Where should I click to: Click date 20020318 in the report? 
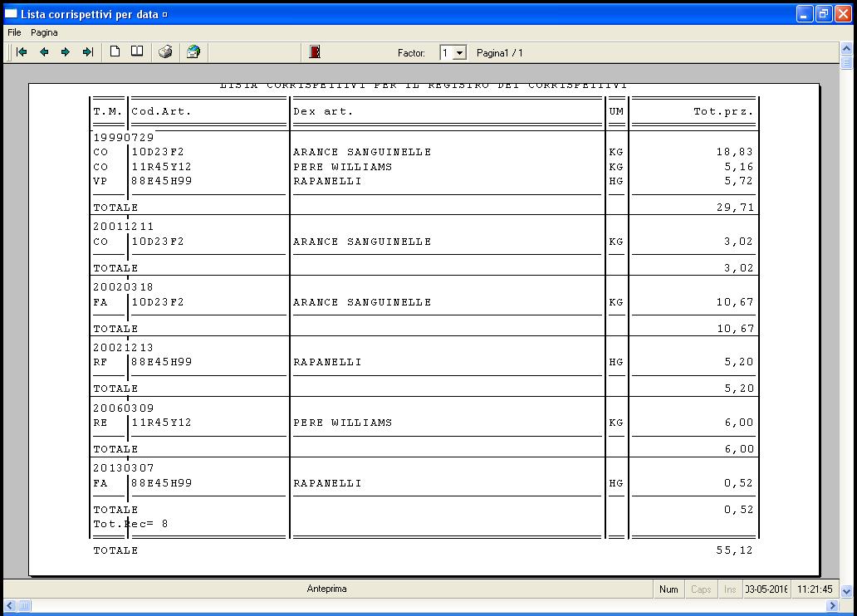(123, 287)
